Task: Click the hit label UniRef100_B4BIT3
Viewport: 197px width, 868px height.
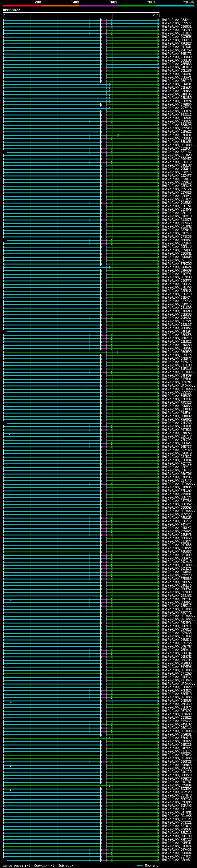Action: (x=177, y=54)
